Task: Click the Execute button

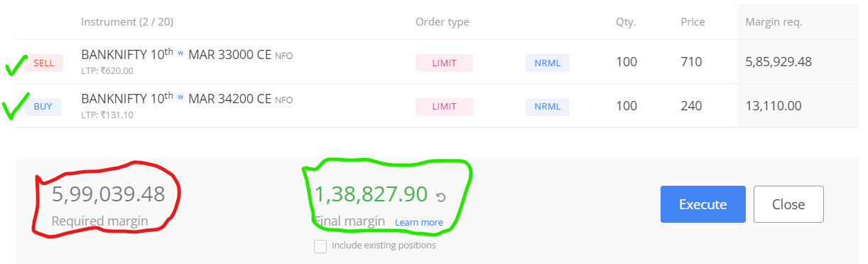Action: 702,204
